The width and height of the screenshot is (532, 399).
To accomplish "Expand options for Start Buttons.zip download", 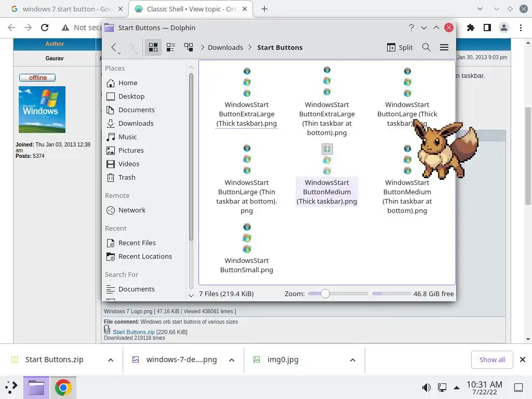I will pyautogui.click(x=111, y=360).
